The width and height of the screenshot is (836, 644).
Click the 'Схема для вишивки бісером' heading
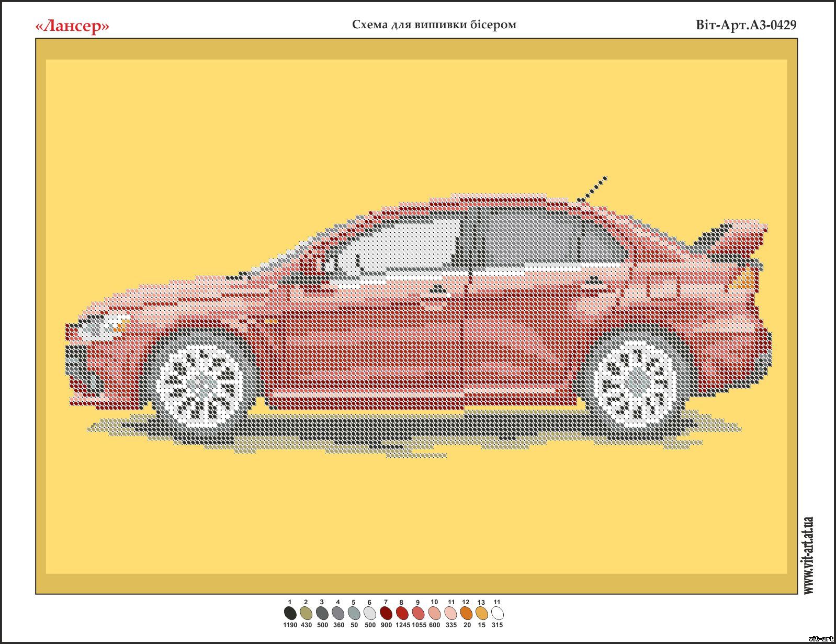tap(434, 25)
